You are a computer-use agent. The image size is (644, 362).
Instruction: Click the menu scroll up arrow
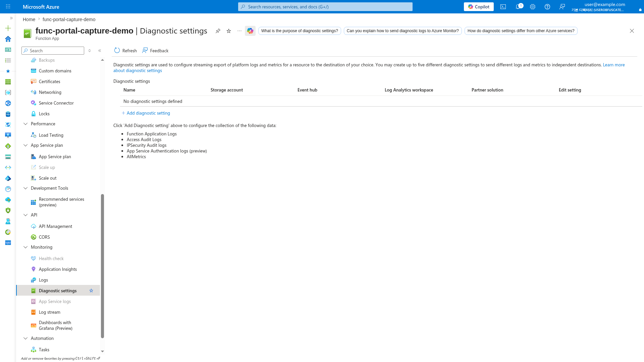(102, 60)
